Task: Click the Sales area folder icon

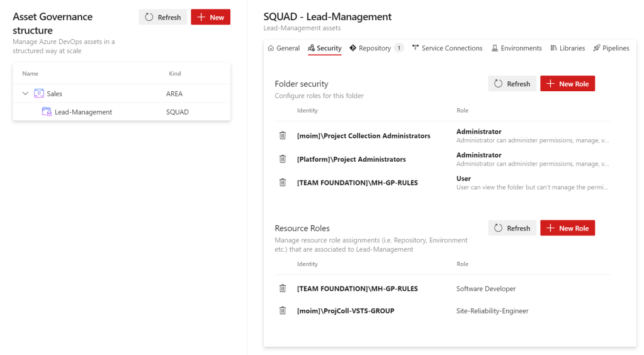Action: coord(39,94)
